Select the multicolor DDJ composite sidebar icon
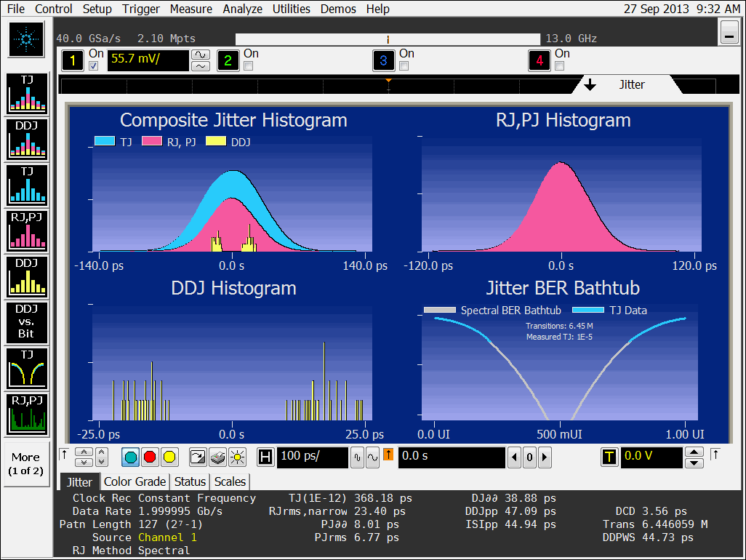 27,139
